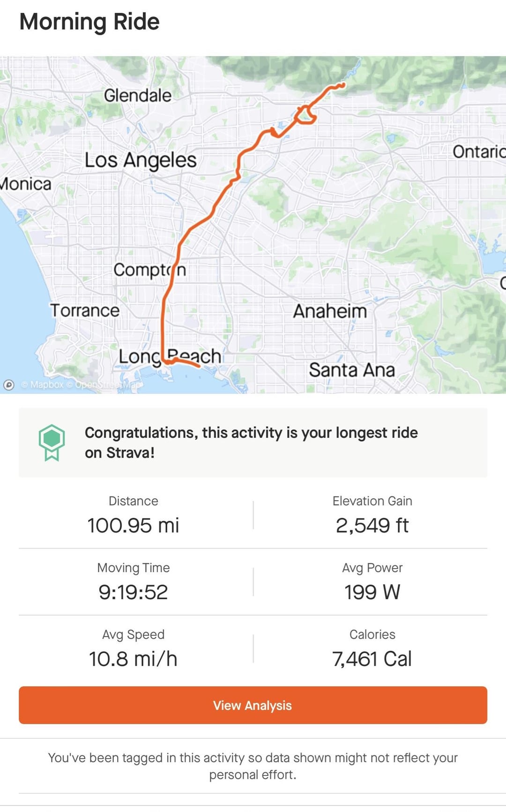The height and width of the screenshot is (812, 506).
Task: Tap the longest ride congratulations banner
Action: pyautogui.click(x=253, y=443)
